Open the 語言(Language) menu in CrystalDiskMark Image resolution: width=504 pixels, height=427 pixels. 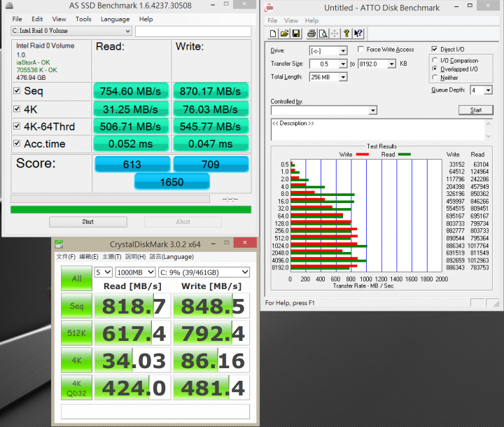(171, 257)
